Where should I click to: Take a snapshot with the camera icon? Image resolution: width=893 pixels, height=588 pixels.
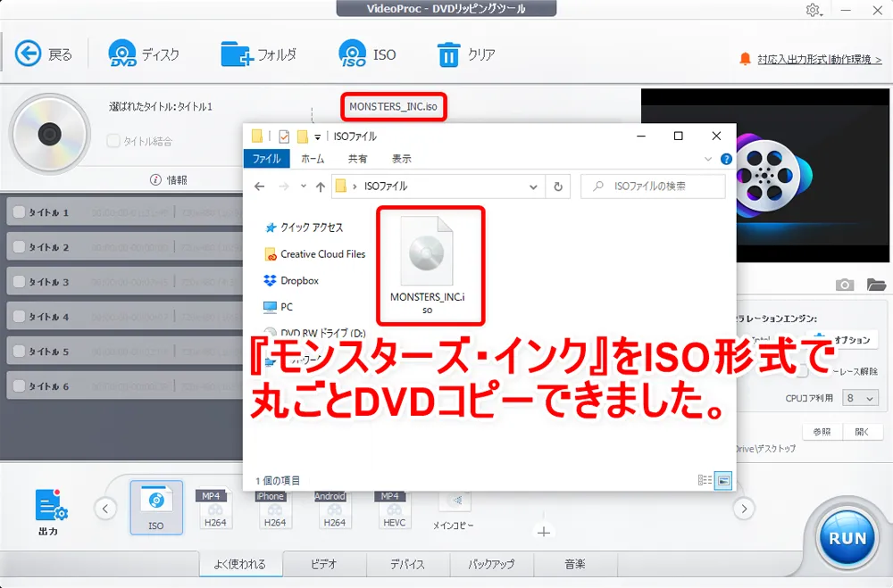click(x=844, y=284)
